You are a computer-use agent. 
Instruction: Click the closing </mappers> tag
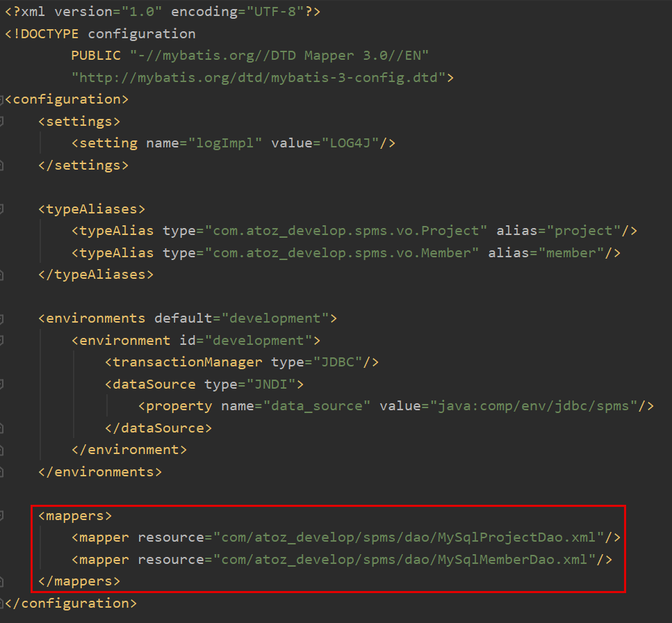click(x=79, y=581)
